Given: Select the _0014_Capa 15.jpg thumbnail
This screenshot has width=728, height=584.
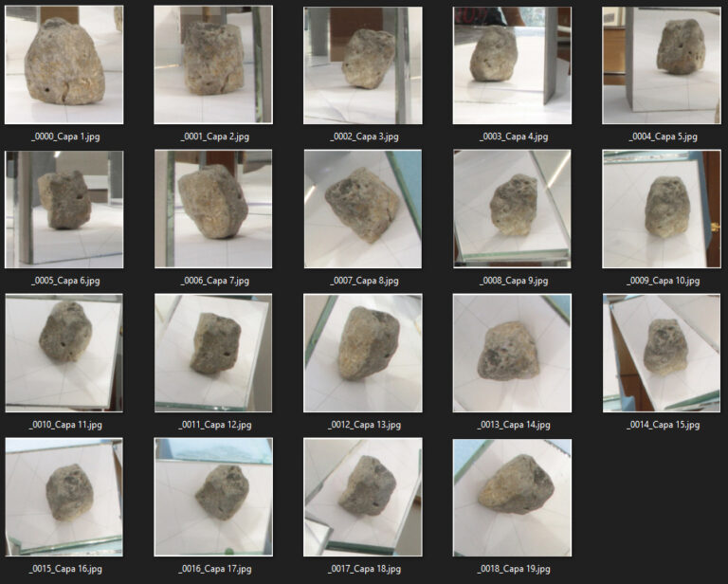Looking at the screenshot, I should coord(662,353).
